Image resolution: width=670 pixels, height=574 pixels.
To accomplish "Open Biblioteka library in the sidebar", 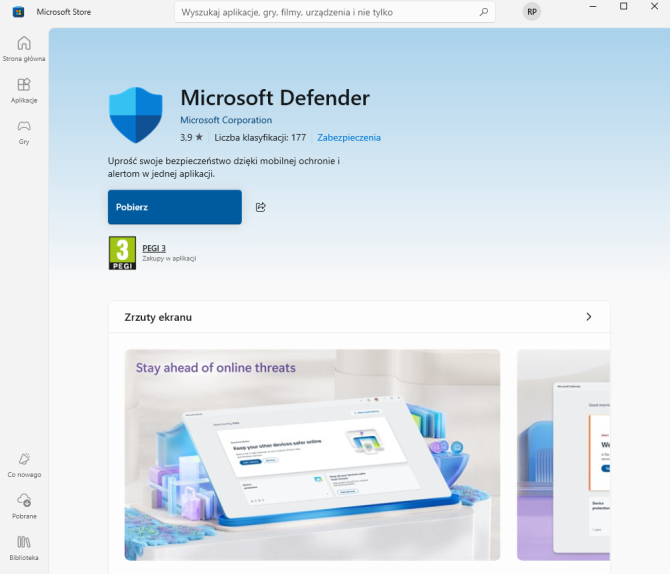I will click(x=24, y=548).
